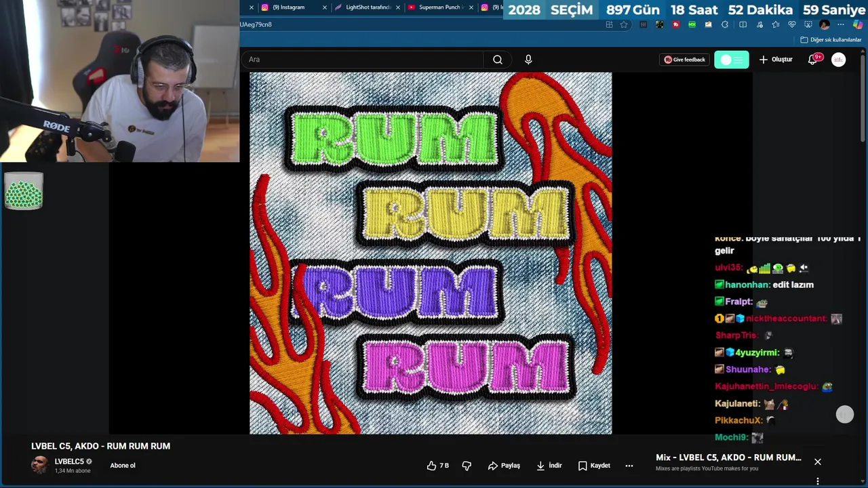Click the round grey button beside chat
The height and width of the screenshot is (488, 868).
pyautogui.click(x=845, y=415)
